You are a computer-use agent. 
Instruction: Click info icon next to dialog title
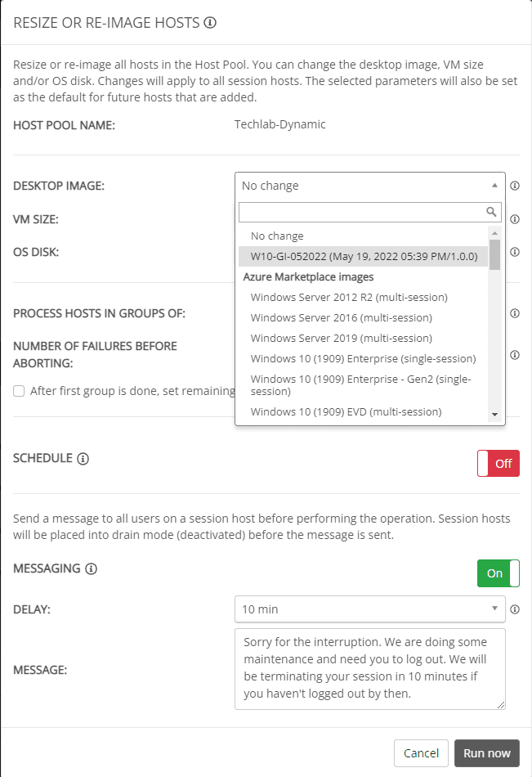210,23
